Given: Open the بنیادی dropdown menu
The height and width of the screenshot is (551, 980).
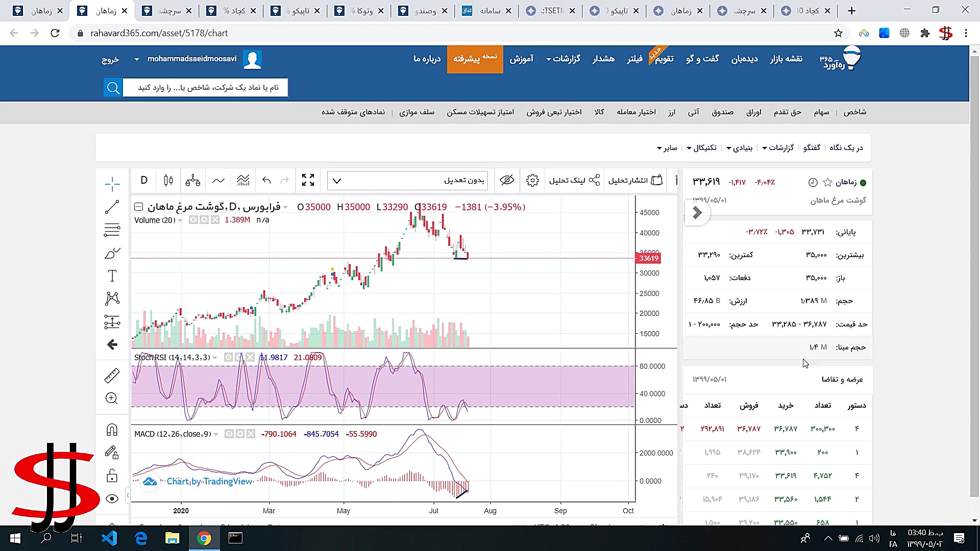Looking at the screenshot, I should [740, 147].
